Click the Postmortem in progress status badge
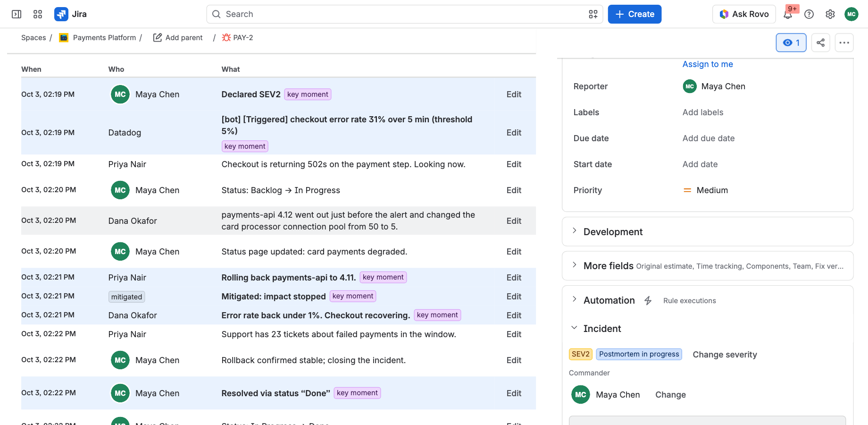 point(639,354)
